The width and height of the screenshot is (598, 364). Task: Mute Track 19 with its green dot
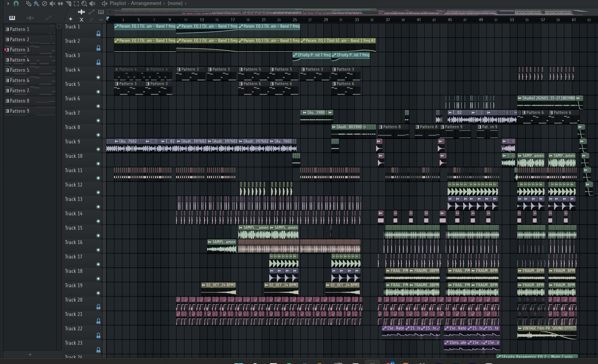[98, 293]
